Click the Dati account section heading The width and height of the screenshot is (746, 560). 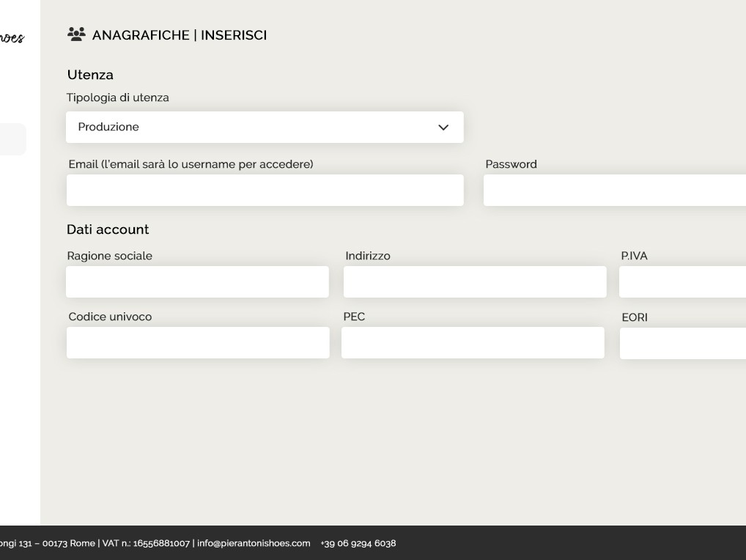click(108, 229)
